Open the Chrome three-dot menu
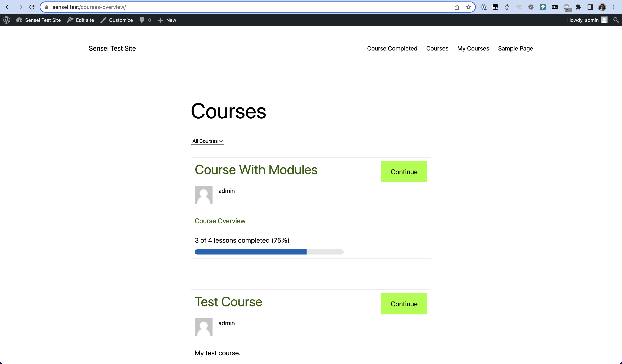The image size is (622, 364). [x=614, y=7]
